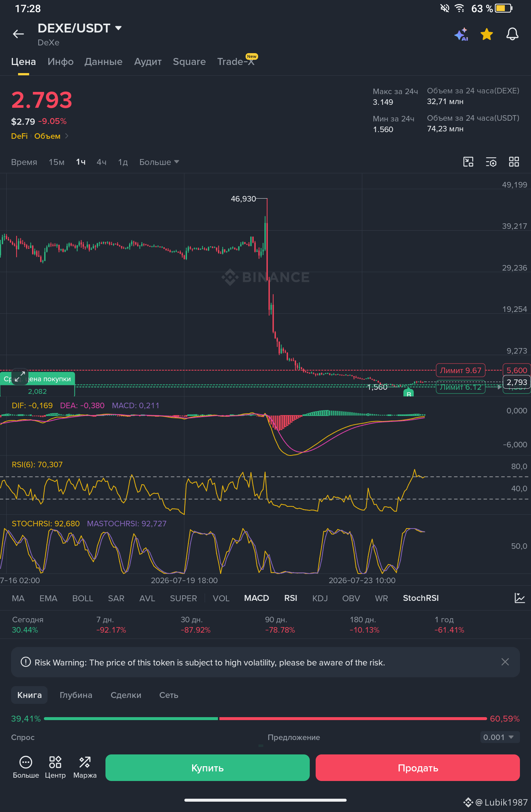Tap the buy/sell ratio bar
The height and width of the screenshot is (812, 531).
(265, 719)
